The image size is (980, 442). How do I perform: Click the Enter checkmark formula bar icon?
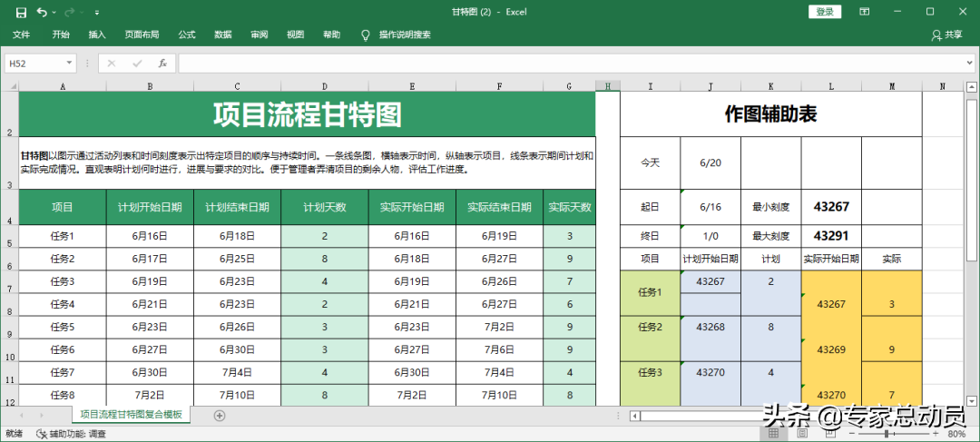point(138,64)
